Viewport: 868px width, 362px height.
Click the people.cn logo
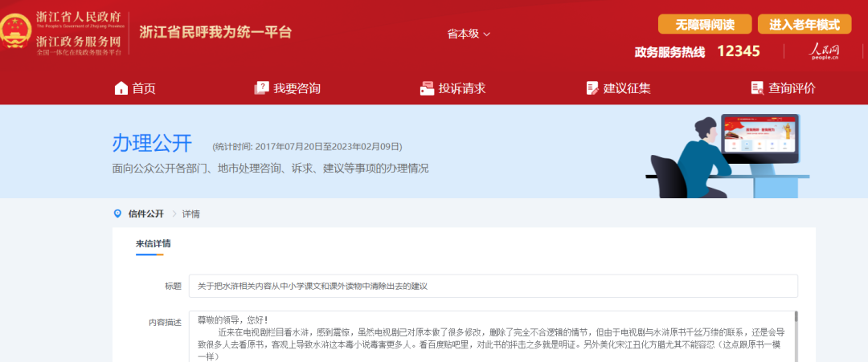(x=825, y=51)
